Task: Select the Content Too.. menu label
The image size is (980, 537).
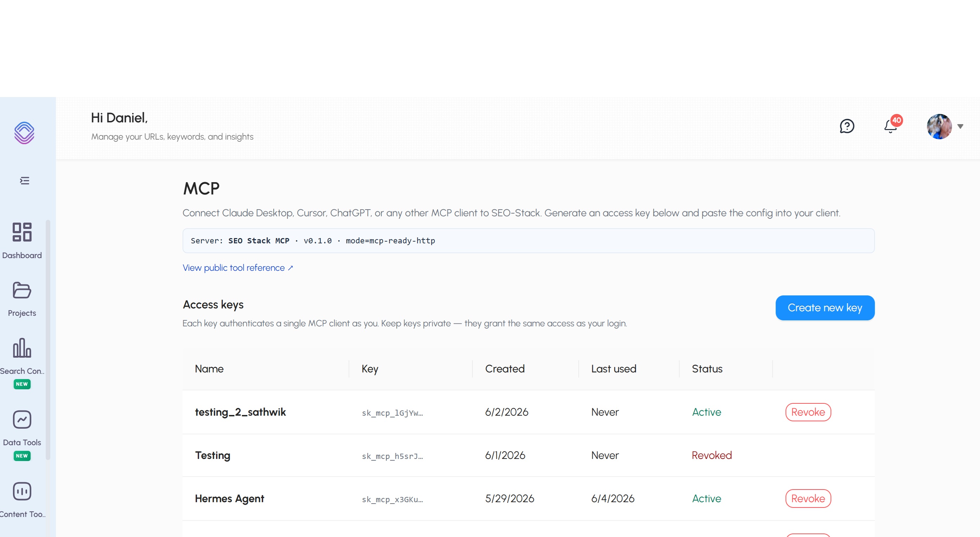Action: (23, 514)
